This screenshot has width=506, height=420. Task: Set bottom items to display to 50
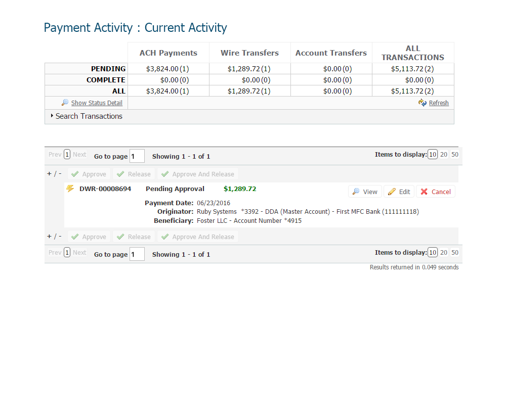coord(455,253)
